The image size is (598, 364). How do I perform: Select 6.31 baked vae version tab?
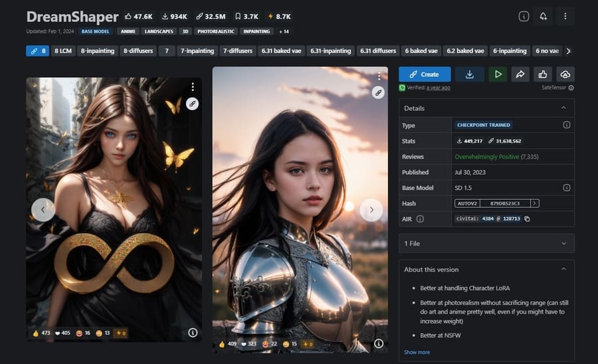click(x=282, y=50)
